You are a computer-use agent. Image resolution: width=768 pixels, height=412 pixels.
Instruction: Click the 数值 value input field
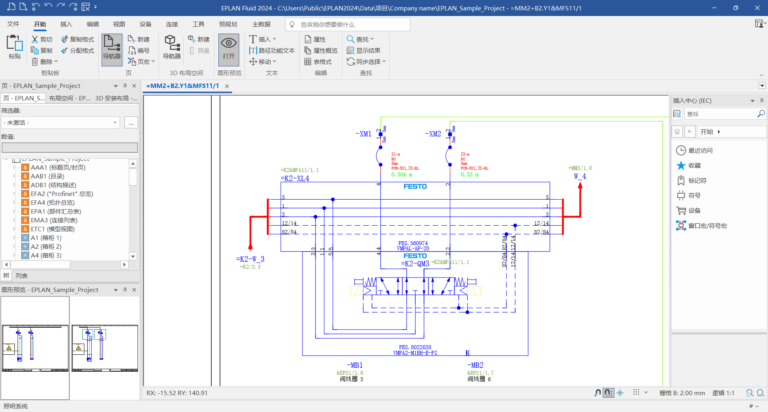pos(70,147)
